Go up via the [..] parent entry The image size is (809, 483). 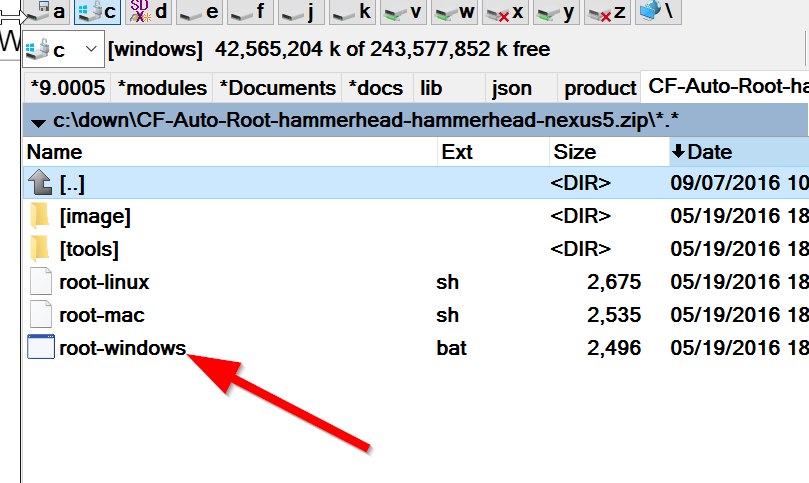(73, 183)
